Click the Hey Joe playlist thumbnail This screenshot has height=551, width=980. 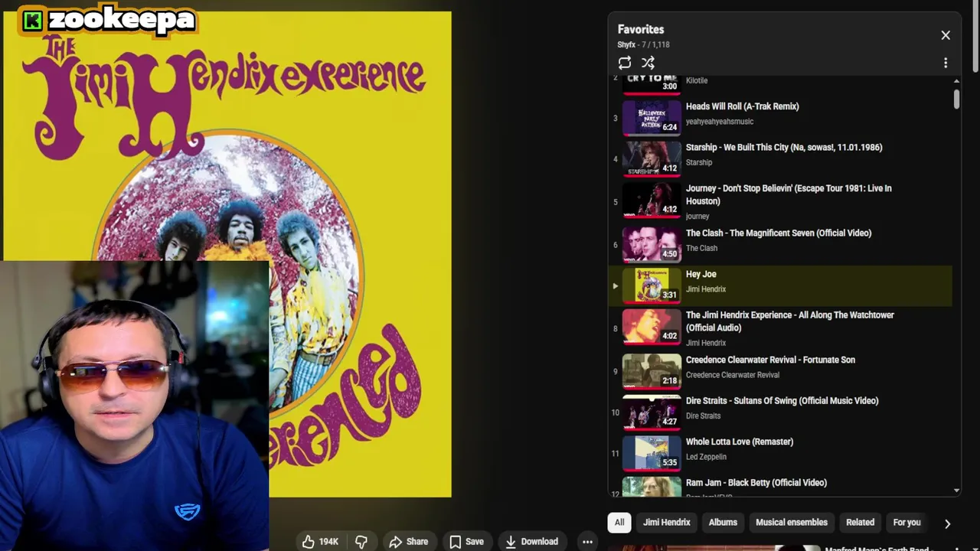coord(652,285)
